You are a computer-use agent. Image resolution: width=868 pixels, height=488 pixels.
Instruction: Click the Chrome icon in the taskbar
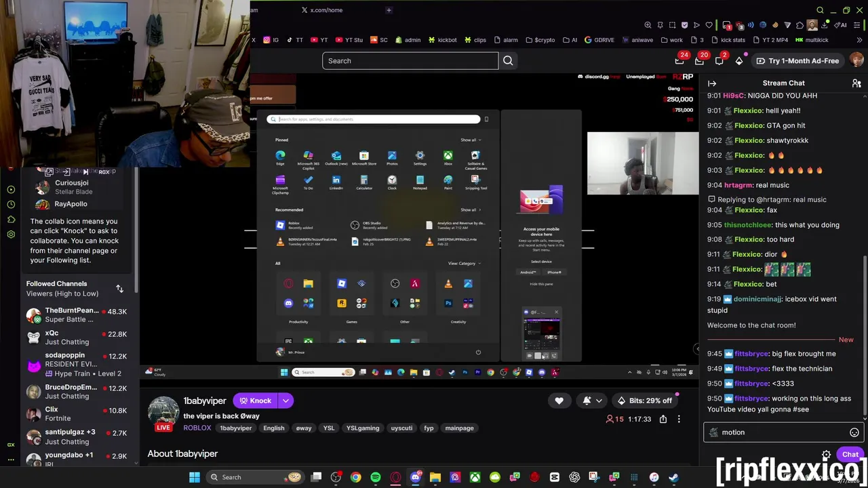pyautogui.click(x=355, y=477)
